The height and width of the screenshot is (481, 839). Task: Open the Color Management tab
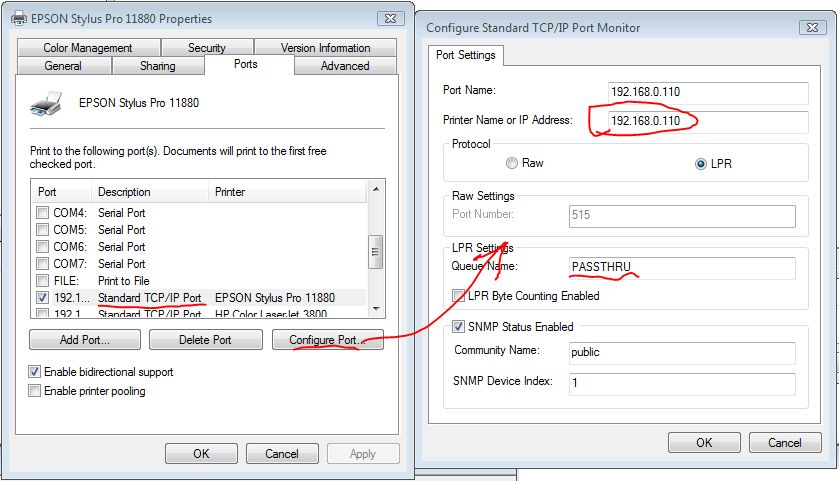pyautogui.click(x=88, y=48)
